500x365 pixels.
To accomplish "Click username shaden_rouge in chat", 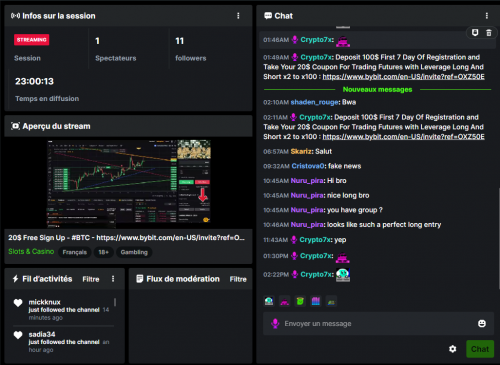I will 314,102.
